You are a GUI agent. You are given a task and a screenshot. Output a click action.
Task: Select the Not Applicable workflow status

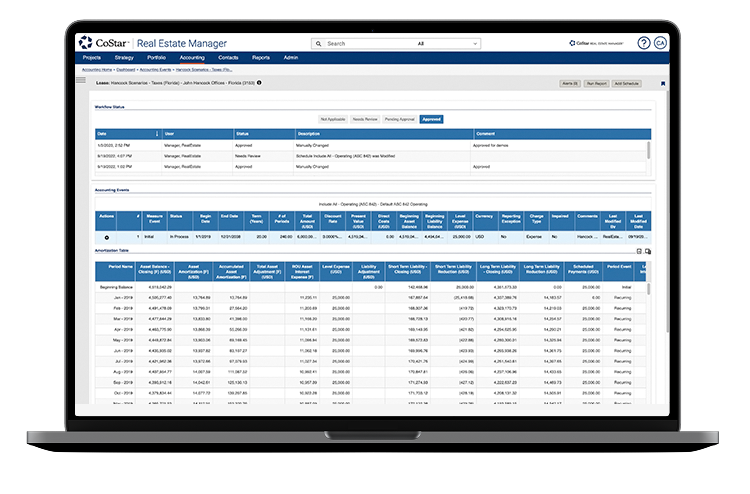click(334, 119)
